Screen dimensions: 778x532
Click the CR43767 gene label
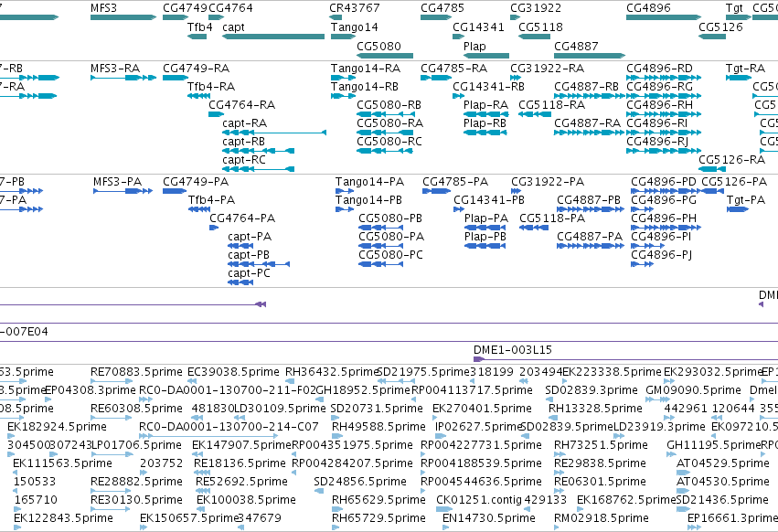355,8
